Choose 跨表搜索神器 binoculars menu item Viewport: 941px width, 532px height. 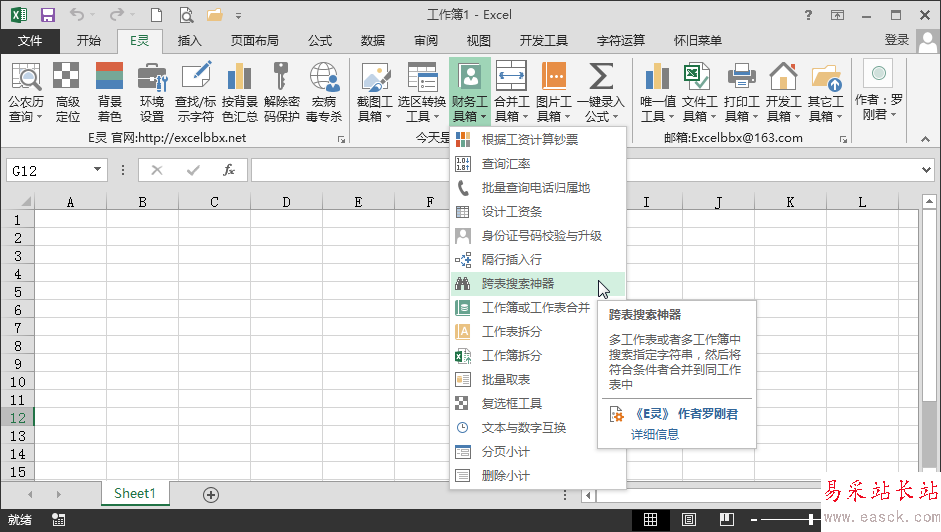(538, 283)
